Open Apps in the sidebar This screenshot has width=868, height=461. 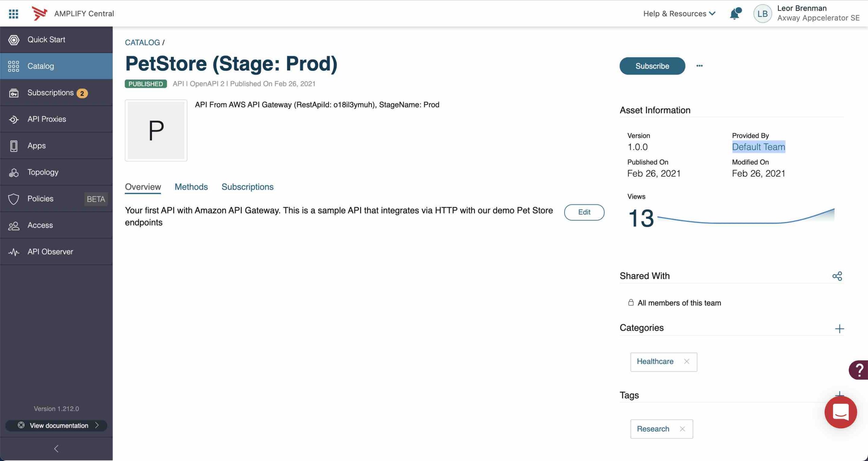tap(56, 146)
